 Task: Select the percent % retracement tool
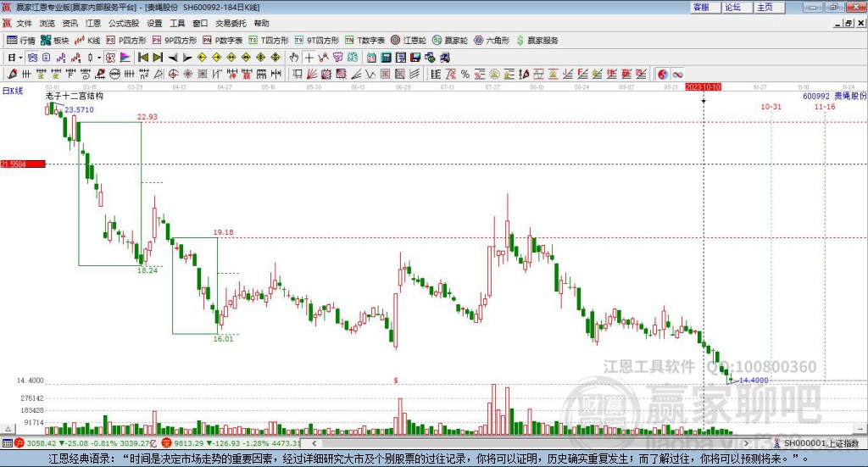point(465,74)
